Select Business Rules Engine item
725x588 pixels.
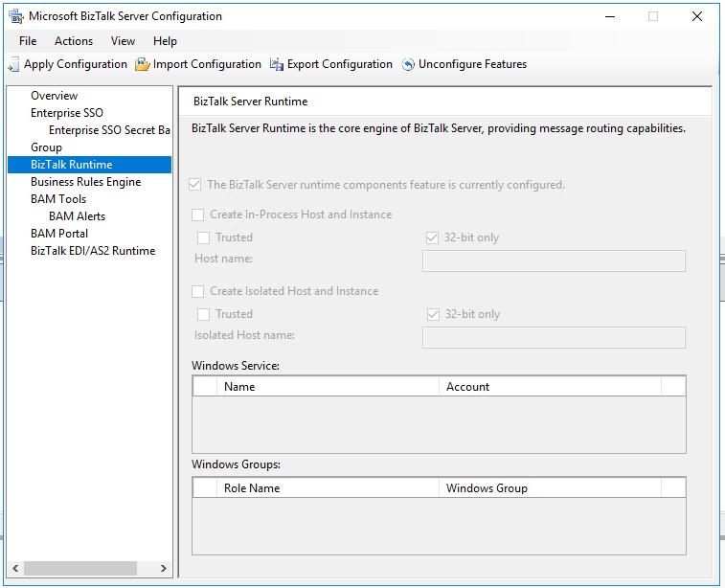pyautogui.click(x=85, y=182)
